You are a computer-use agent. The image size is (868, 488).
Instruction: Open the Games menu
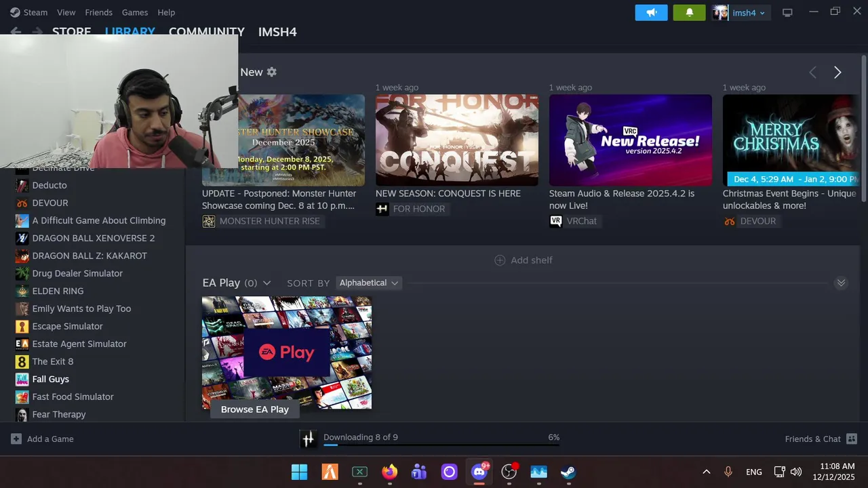click(x=135, y=12)
